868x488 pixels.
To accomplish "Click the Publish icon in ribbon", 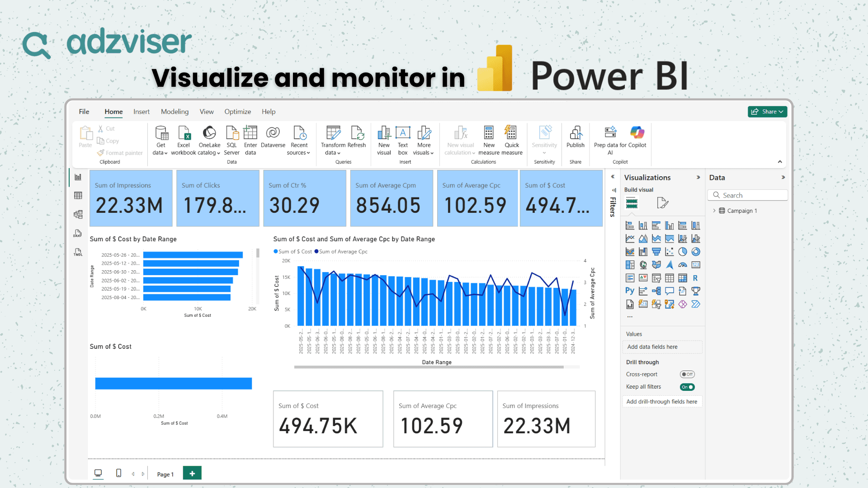I will (576, 137).
